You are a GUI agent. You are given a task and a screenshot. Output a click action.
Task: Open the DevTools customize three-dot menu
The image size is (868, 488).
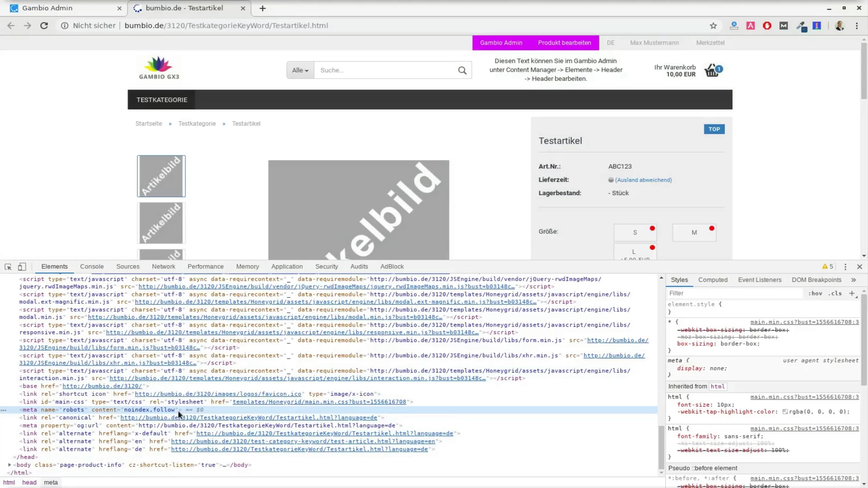click(845, 267)
